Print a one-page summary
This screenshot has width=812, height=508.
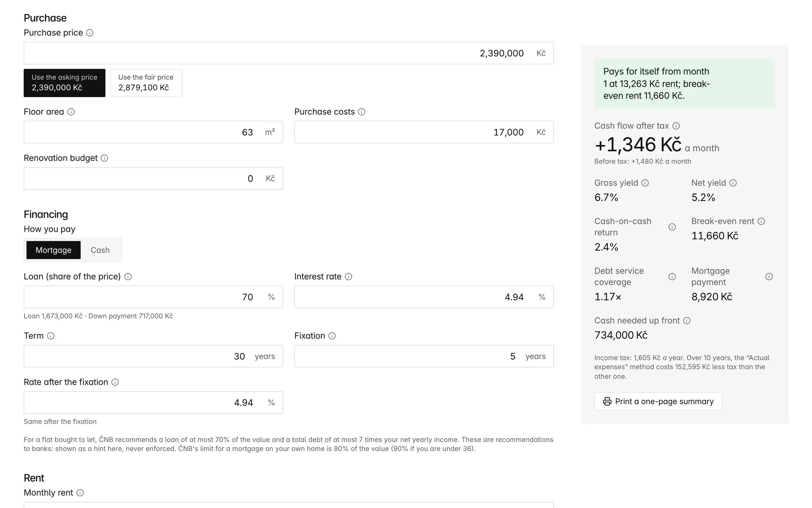(658, 401)
